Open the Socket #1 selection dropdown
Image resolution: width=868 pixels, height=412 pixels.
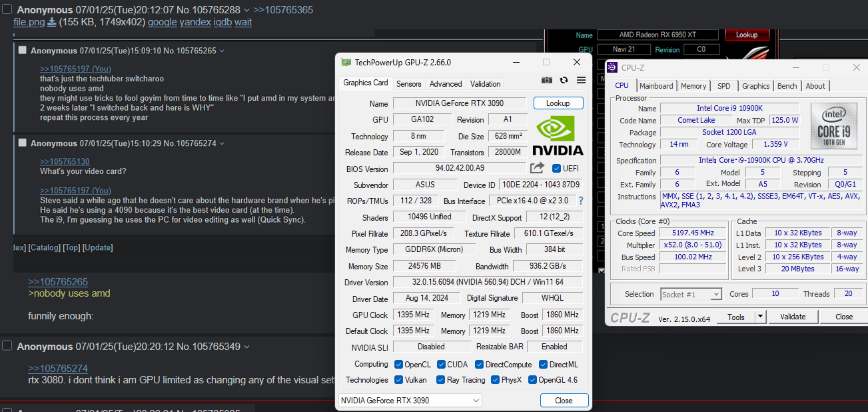coord(691,294)
